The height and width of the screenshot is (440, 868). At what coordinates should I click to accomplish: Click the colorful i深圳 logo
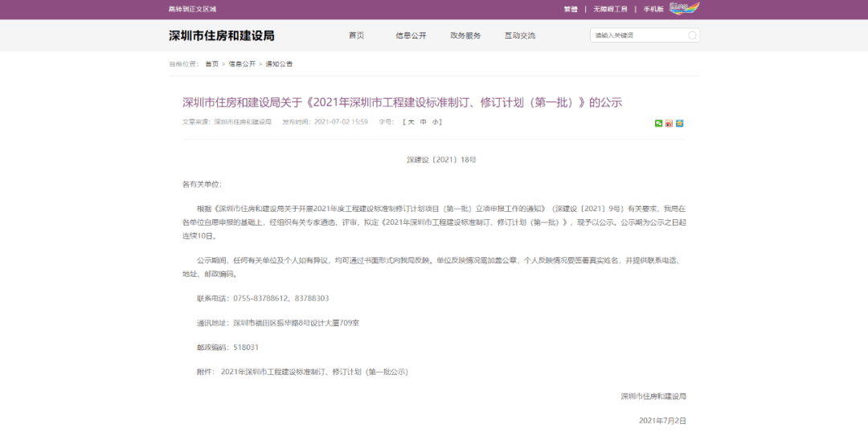tap(684, 8)
